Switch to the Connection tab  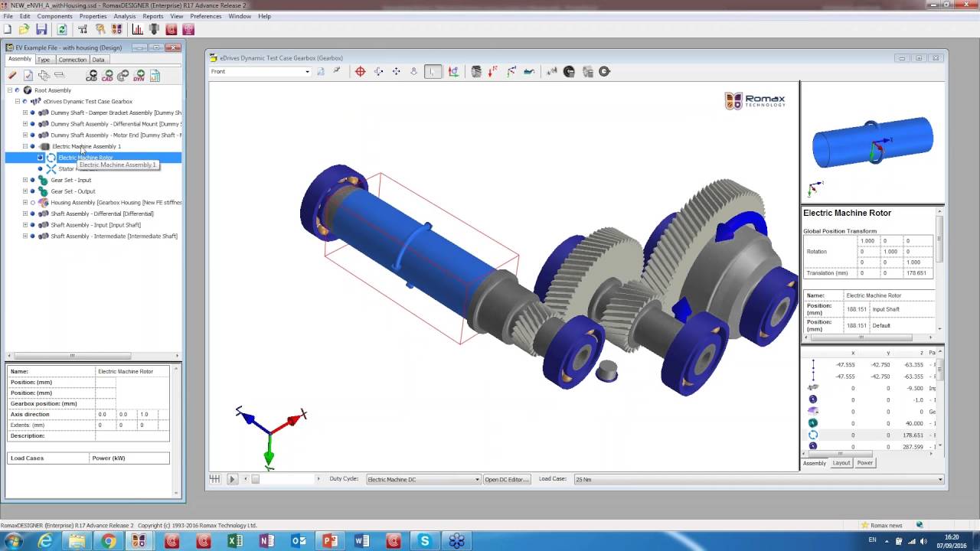point(73,60)
